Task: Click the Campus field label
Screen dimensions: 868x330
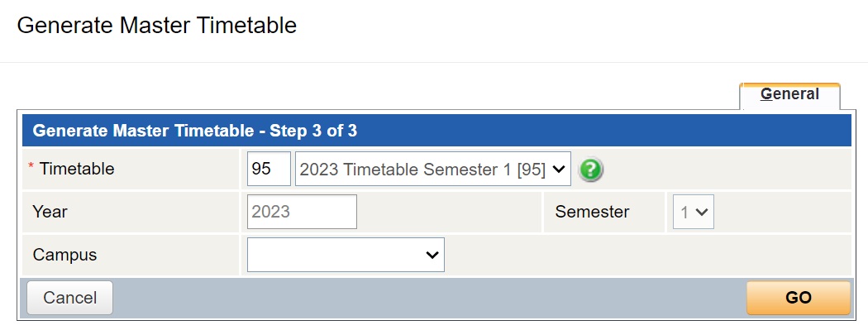Action: [64, 255]
